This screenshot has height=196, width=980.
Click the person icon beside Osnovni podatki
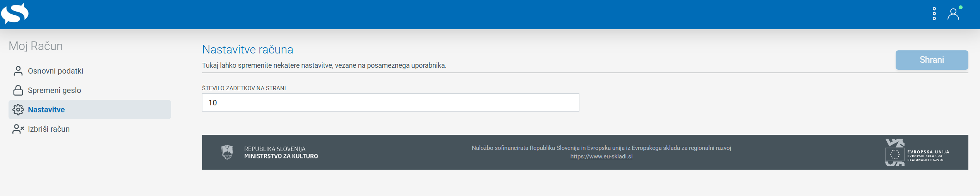tap(18, 71)
